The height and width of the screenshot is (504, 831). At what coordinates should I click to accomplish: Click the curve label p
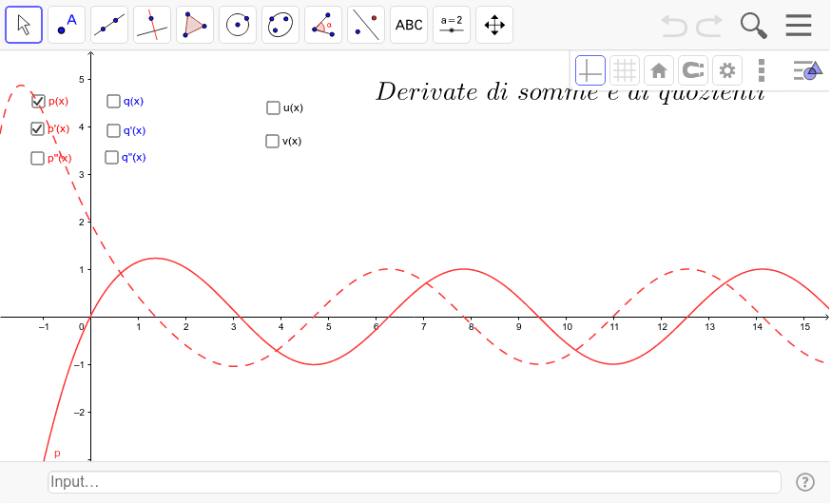57,454
